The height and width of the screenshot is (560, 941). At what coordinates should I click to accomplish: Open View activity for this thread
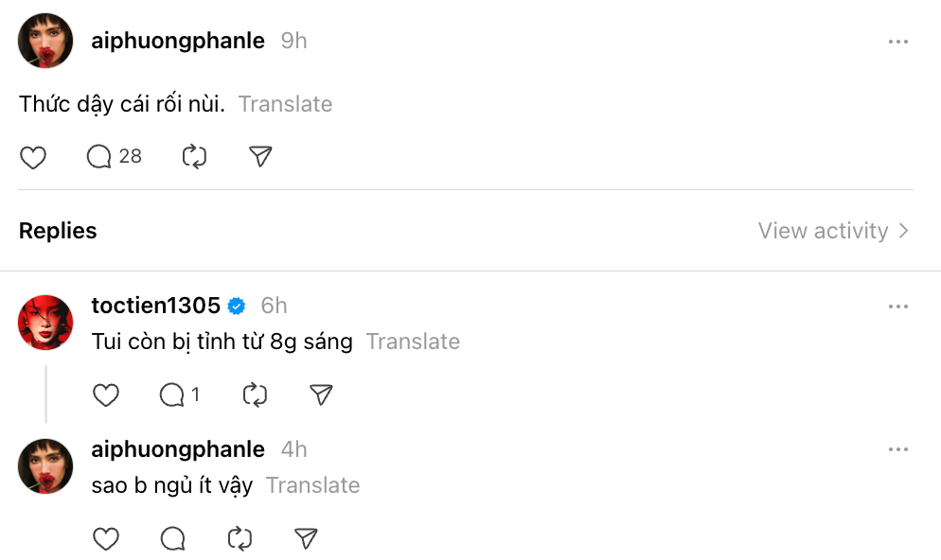833,231
